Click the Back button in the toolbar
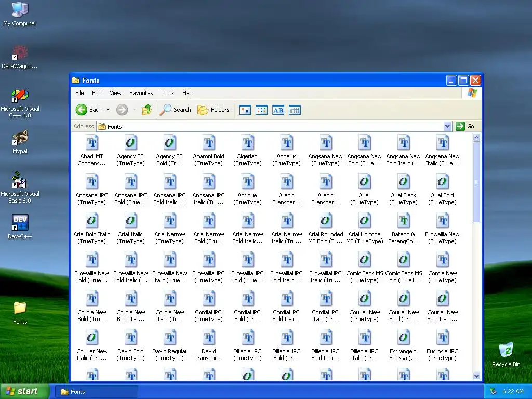 (x=88, y=110)
